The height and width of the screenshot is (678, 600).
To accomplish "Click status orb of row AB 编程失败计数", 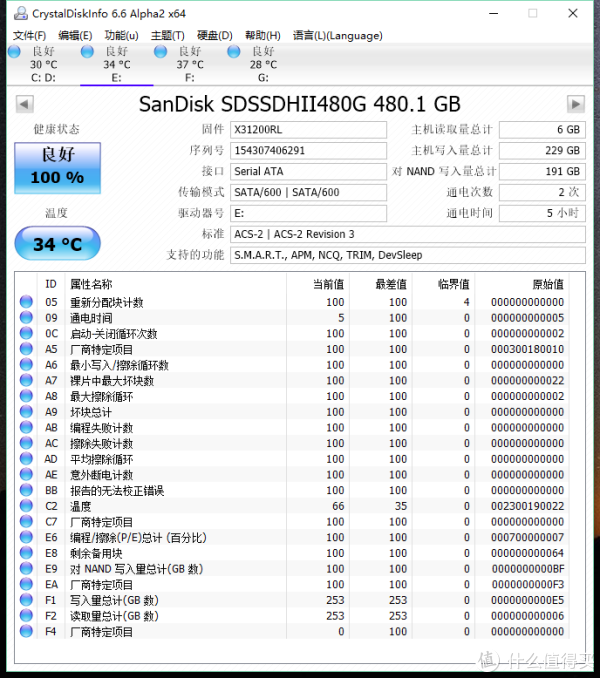I will (26, 427).
